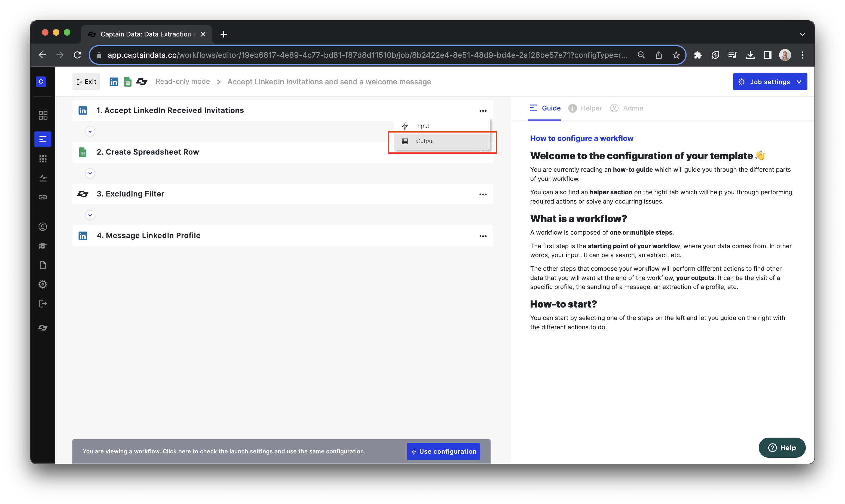Open the Chrome profile avatar
This screenshot has height=504, width=845.
click(x=785, y=55)
